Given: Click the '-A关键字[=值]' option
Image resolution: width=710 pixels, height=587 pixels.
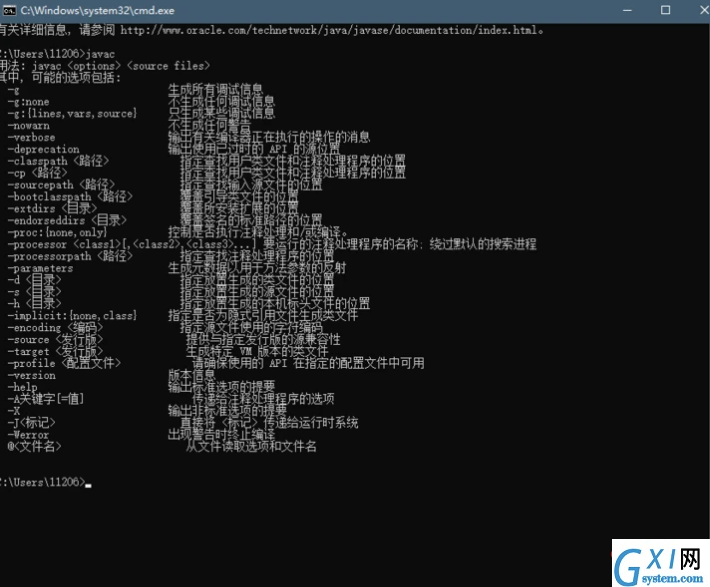Looking at the screenshot, I should 45,399.
